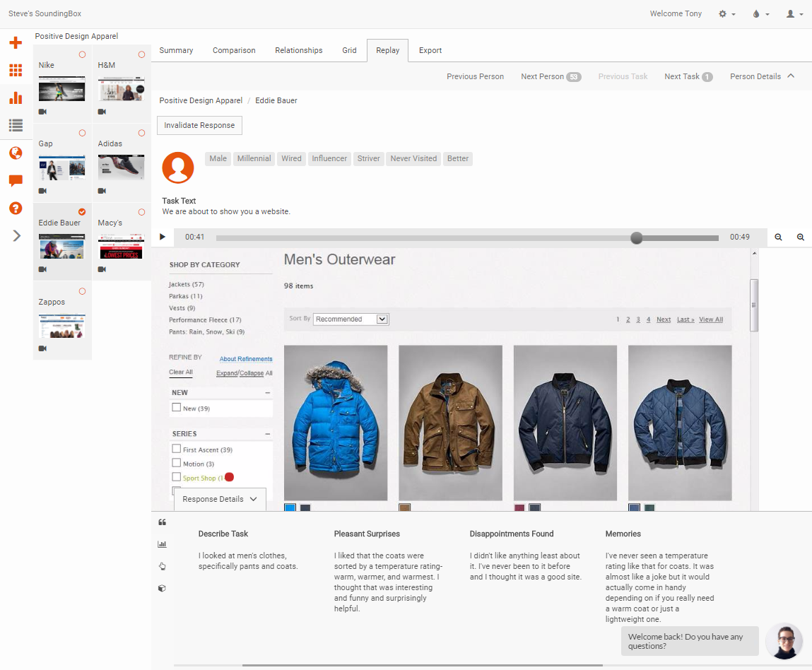812x670 pixels.
Task: Switch to the Relationships tab
Action: pos(299,50)
